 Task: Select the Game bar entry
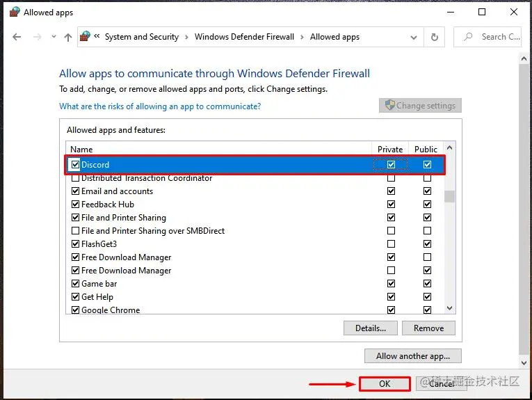point(99,284)
